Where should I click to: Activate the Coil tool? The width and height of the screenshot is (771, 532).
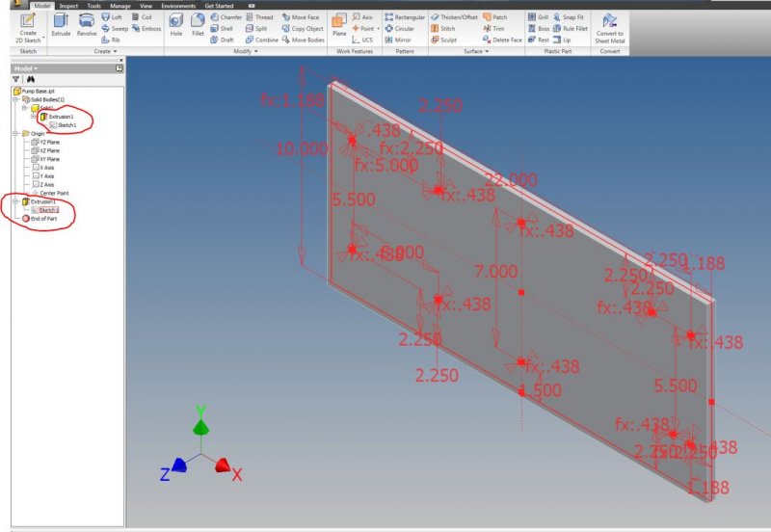coord(142,17)
